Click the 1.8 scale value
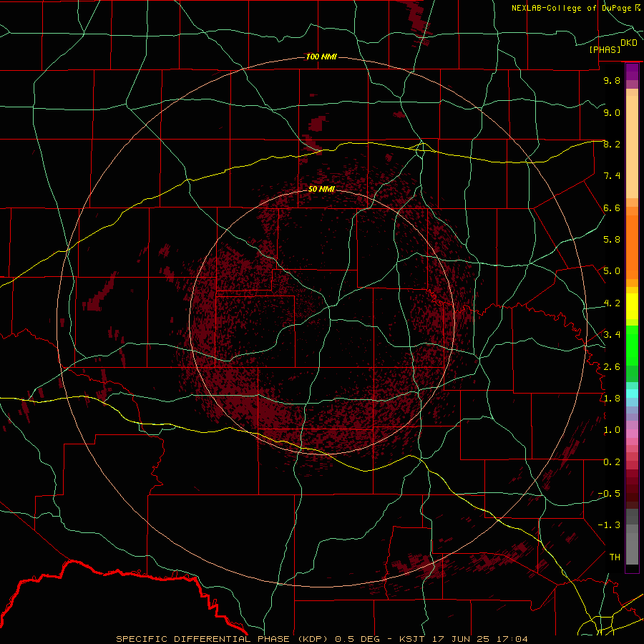Screen dimensions: 644x644 612,399
